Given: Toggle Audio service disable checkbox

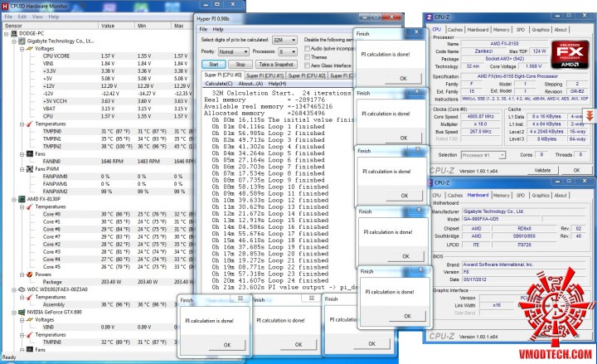Looking at the screenshot, I should pyautogui.click(x=307, y=48).
